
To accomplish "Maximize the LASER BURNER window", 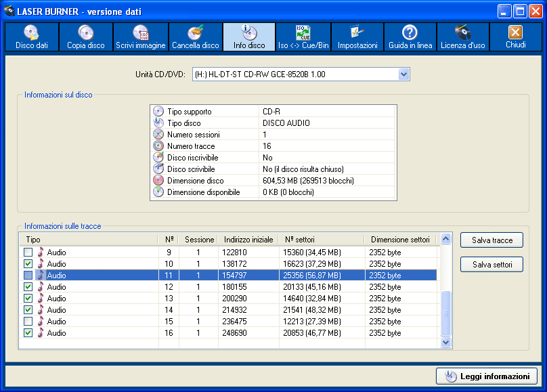I will tap(520, 11).
